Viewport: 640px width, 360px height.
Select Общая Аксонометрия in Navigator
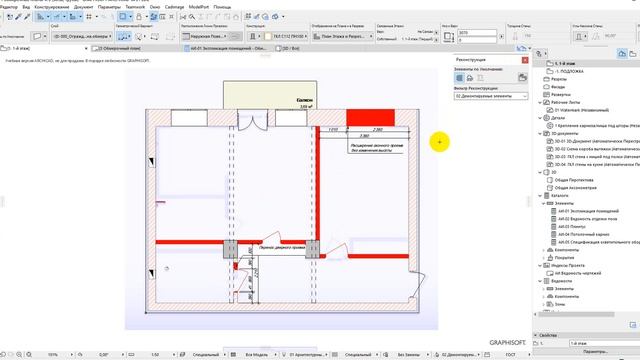(x=576, y=188)
